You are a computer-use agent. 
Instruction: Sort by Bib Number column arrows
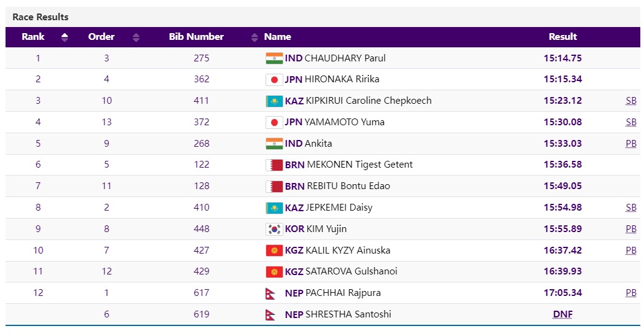(255, 37)
